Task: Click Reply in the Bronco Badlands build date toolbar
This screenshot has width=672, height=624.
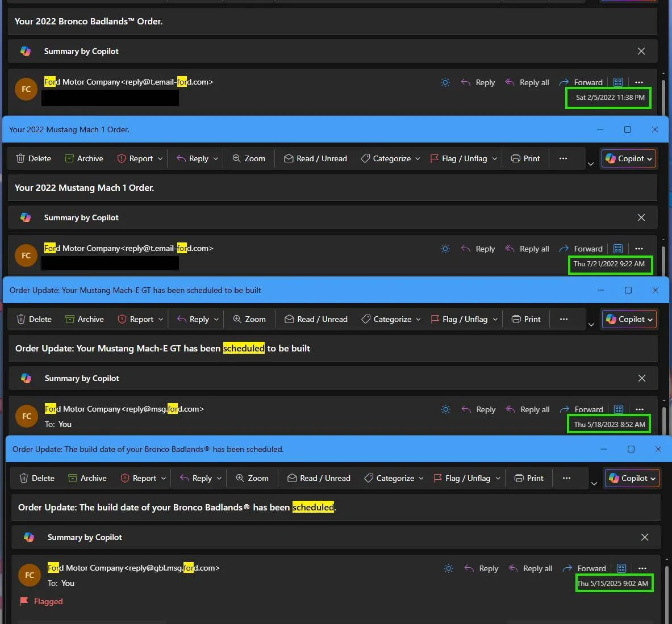Action: pyautogui.click(x=197, y=478)
